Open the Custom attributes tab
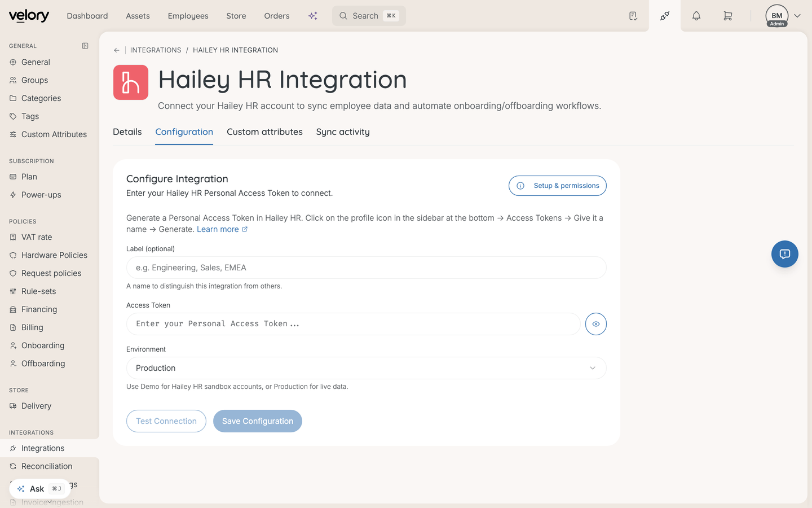This screenshot has height=508, width=812. pyautogui.click(x=264, y=132)
